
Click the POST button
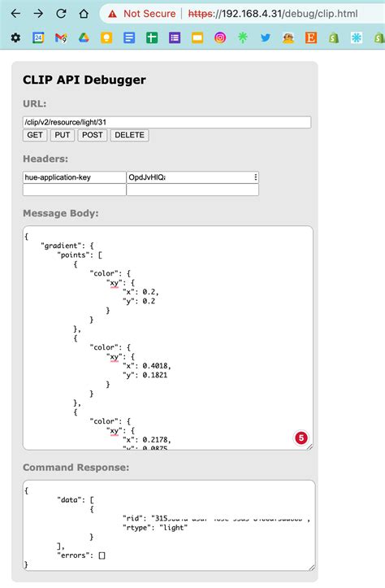pyautogui.click(x=93, y=135)
